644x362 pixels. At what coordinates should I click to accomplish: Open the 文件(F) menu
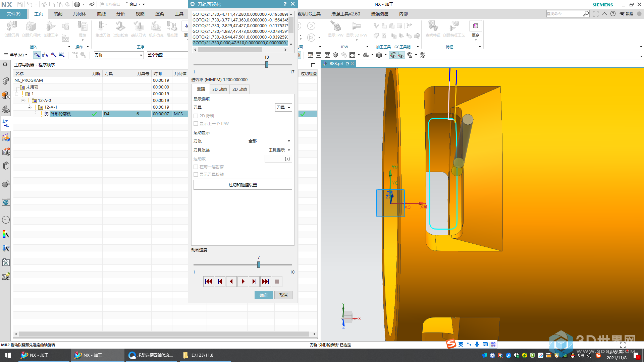tap(14, 14)
